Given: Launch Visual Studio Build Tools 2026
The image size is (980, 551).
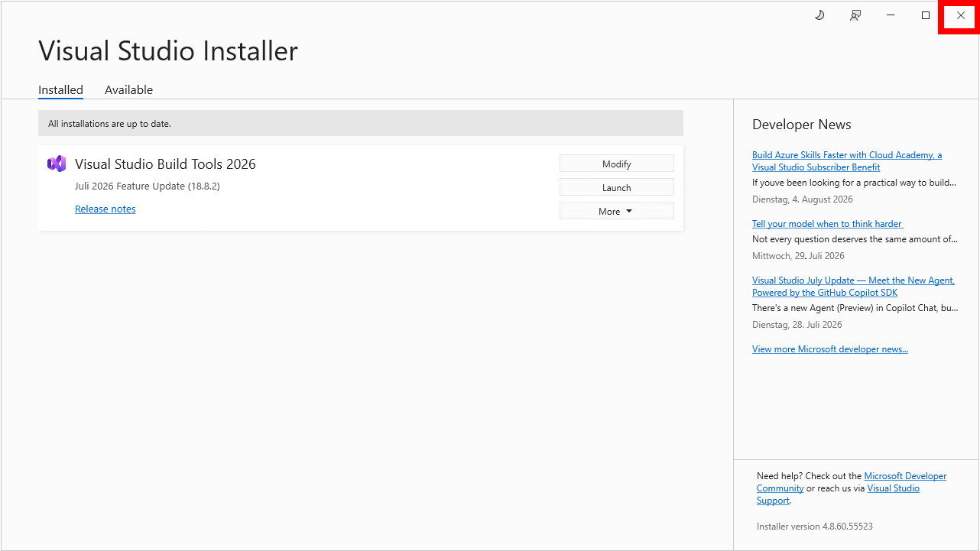Looking at the screenshot, I should [617, 187].
